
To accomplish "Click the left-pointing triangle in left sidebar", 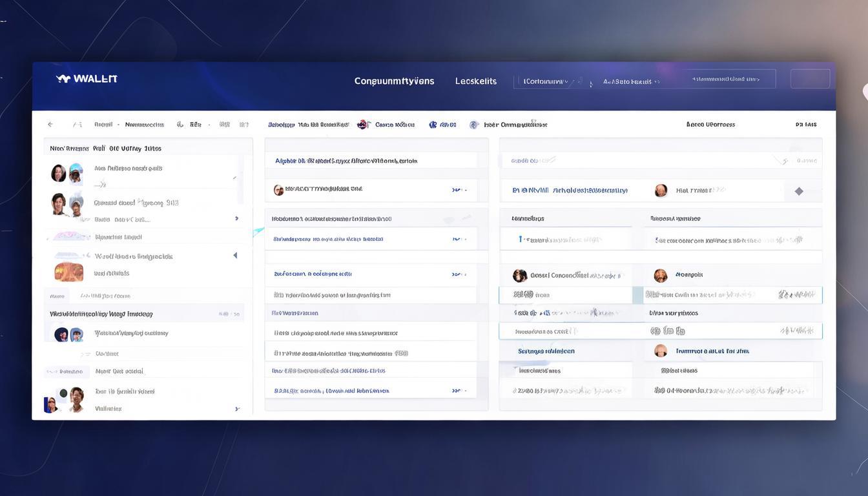I will point(235,256).
